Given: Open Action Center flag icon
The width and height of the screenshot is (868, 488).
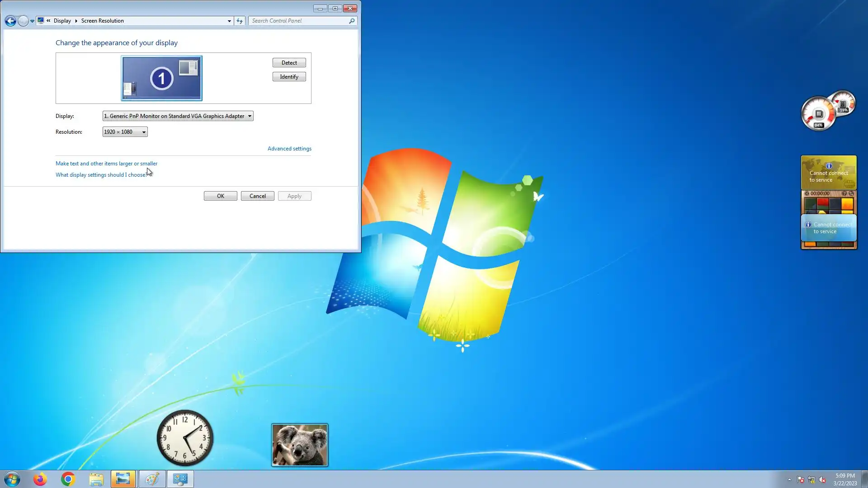Looking at the screenshot, I should tap(801, 479).
